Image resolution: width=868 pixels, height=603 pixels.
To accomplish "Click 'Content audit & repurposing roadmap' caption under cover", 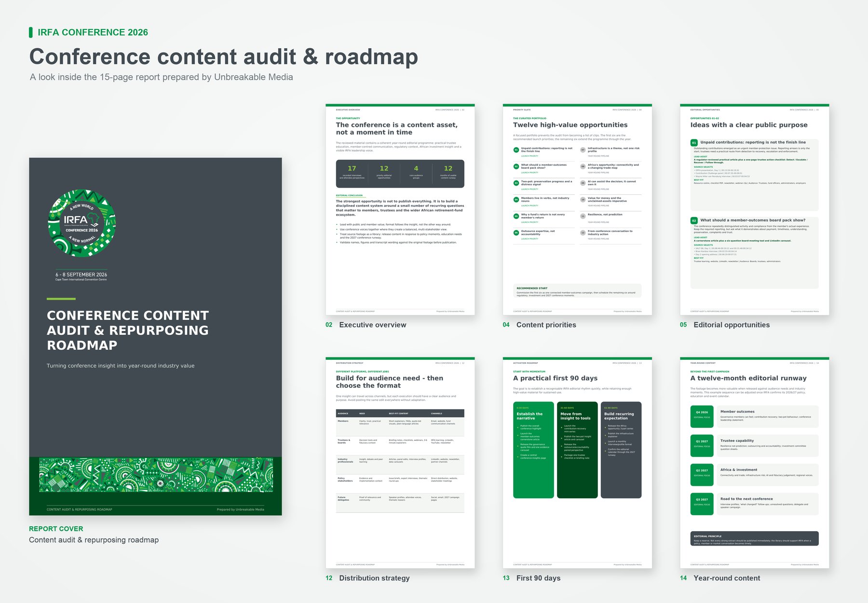I will click(94, 540).
